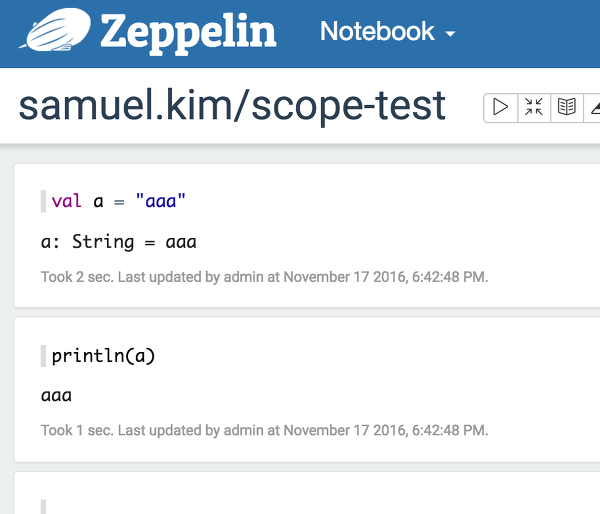Image resolution: width=600 pixels, height=514 pixels.
Task: Click the Zeppelin blimp logo icon
Action: (55, 30)
